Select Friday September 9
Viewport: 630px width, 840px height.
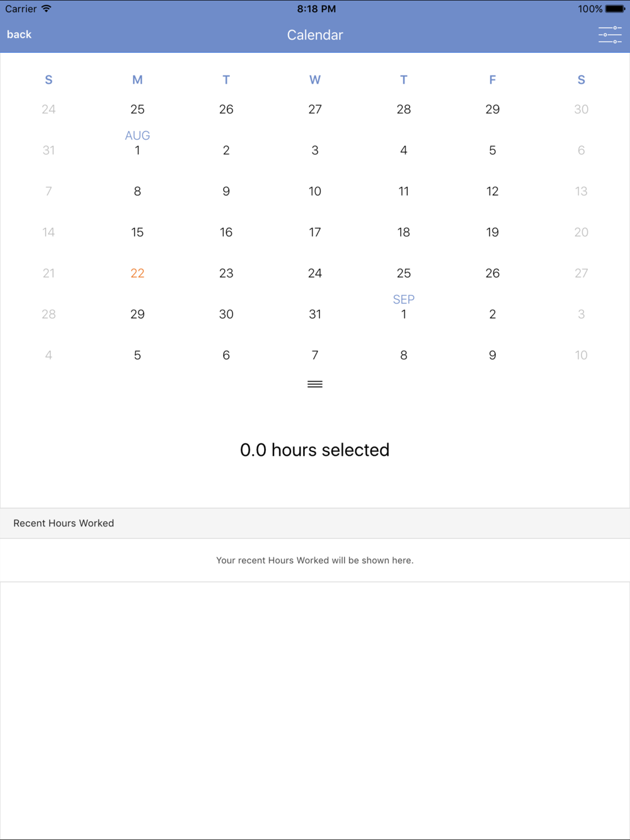tap(493, 355)
